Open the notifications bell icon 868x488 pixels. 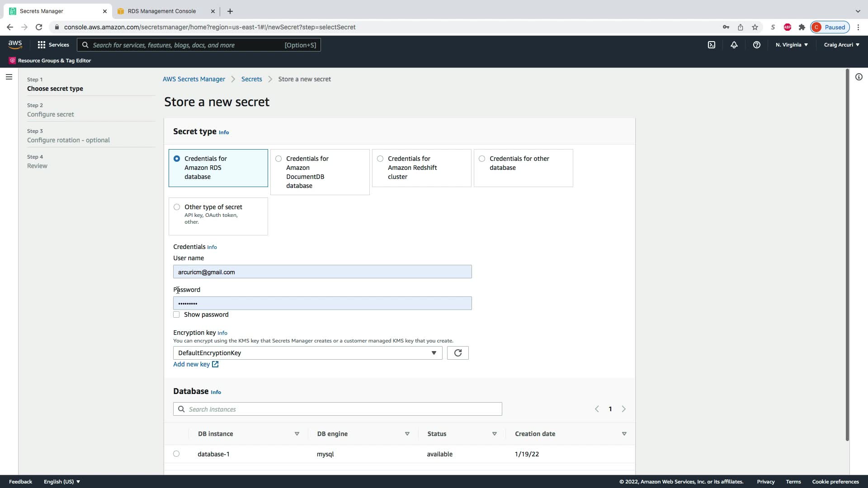(x=734, y=45)
